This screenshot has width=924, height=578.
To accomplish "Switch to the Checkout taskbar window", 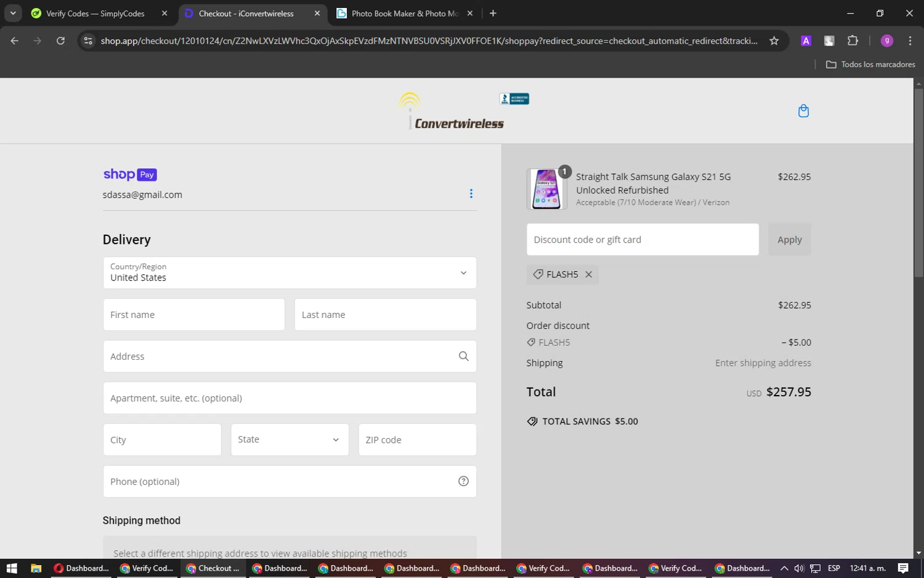I will click(213, 568).
